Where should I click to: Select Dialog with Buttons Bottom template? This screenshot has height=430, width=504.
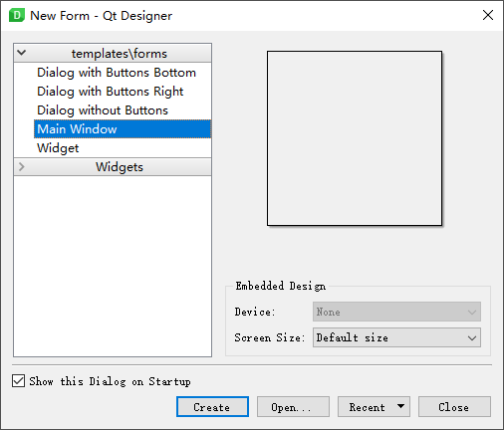pyautogui.click(x=117, y=73)
